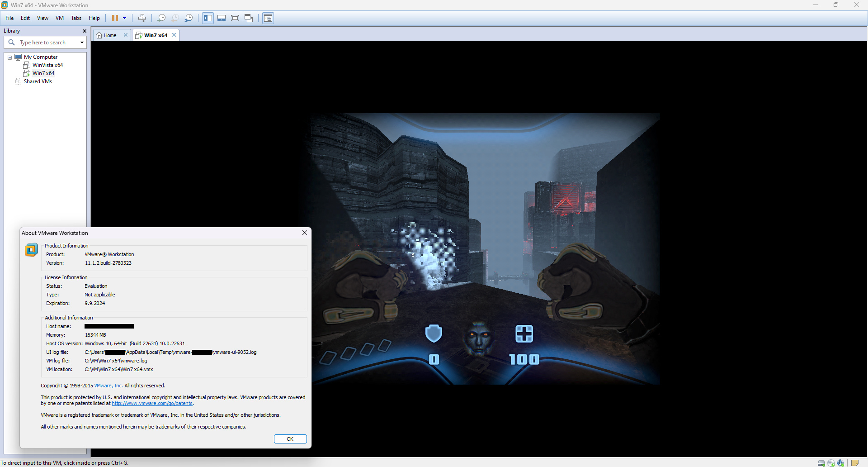Click the Evaluation license status value
The height and width of the screenshot is (467, 868).
(96, 286)
